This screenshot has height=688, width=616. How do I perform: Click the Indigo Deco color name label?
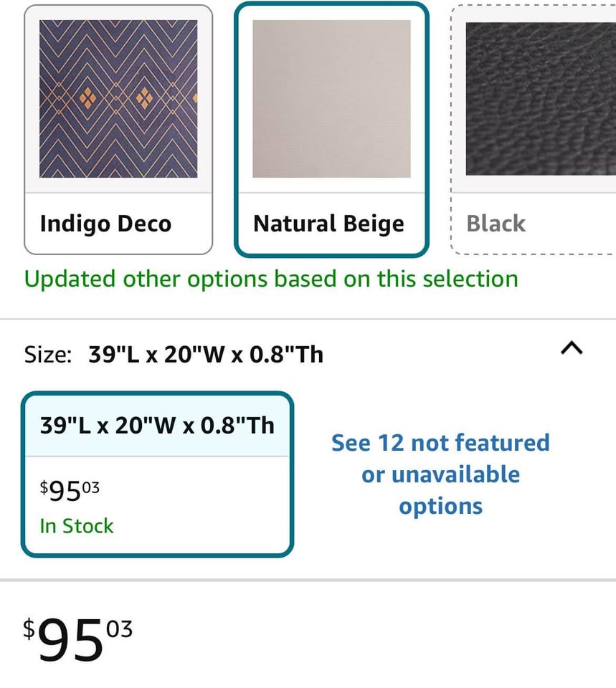[105, 224]
